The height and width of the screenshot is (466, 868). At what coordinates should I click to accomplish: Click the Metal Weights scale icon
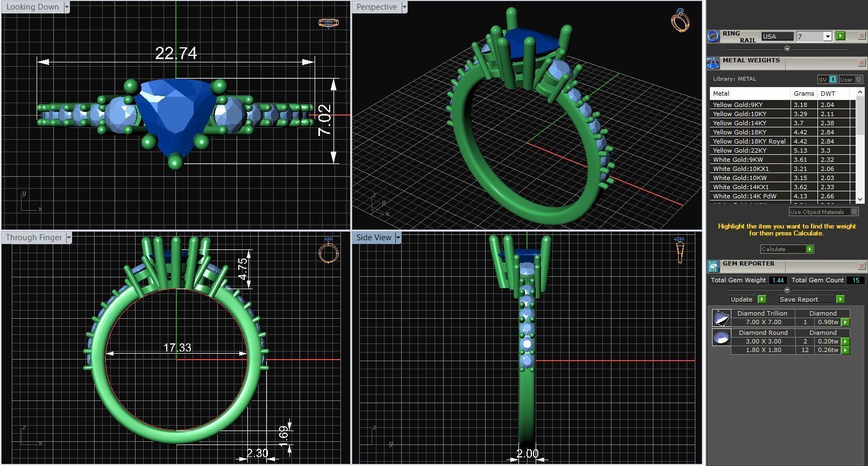click(x=713, y=63)
